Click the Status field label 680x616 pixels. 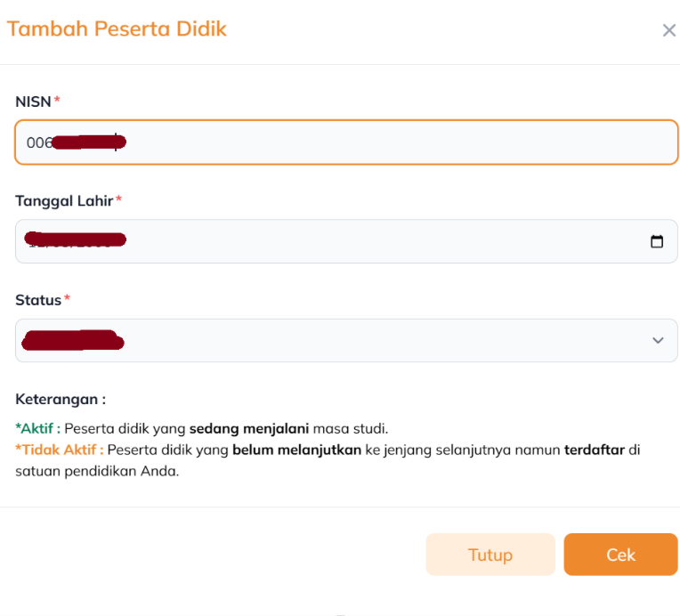37,299
